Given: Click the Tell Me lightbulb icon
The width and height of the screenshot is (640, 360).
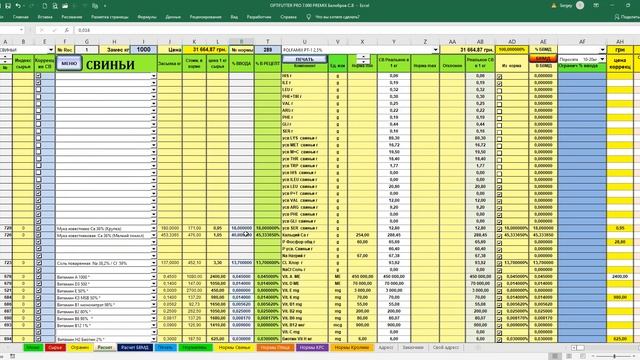Looking at the screenshot, I should [309, 17].
